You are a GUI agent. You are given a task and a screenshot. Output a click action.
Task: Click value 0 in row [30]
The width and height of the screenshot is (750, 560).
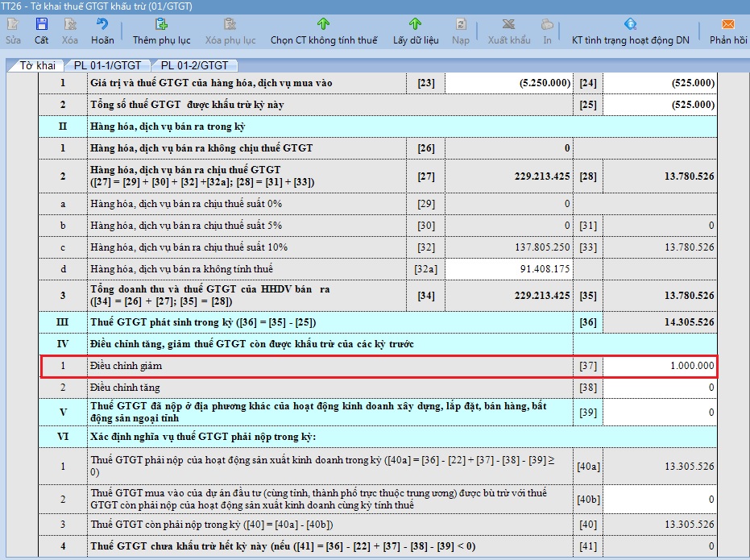point(567,226)
